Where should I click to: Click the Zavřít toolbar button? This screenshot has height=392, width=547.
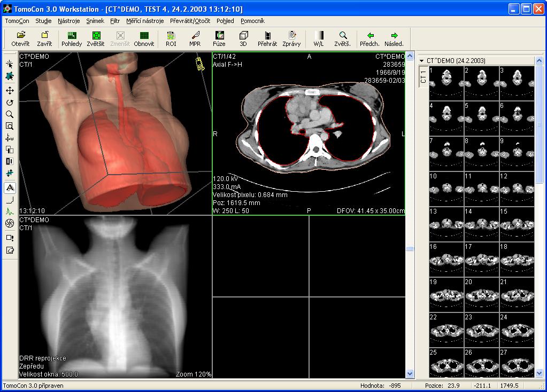click(45, 38)
